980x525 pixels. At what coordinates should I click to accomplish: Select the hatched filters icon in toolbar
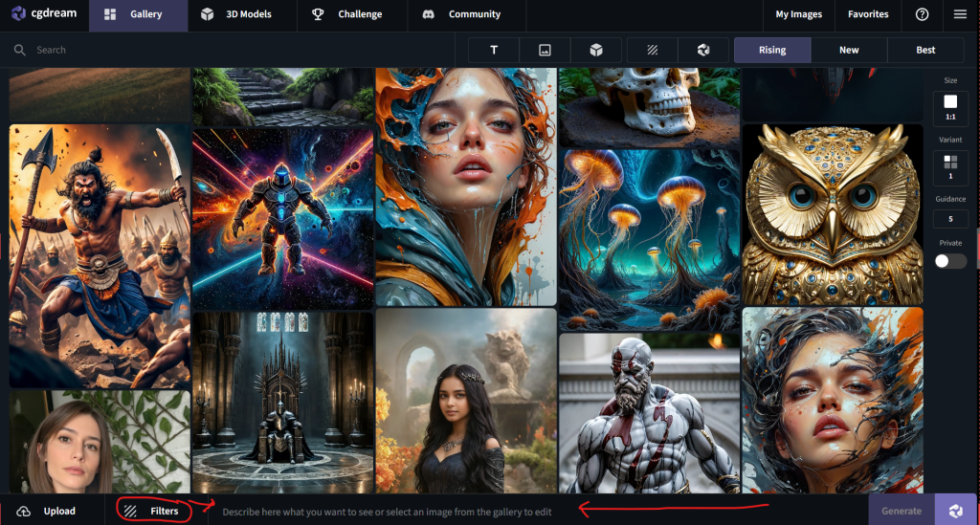(653, 50)
